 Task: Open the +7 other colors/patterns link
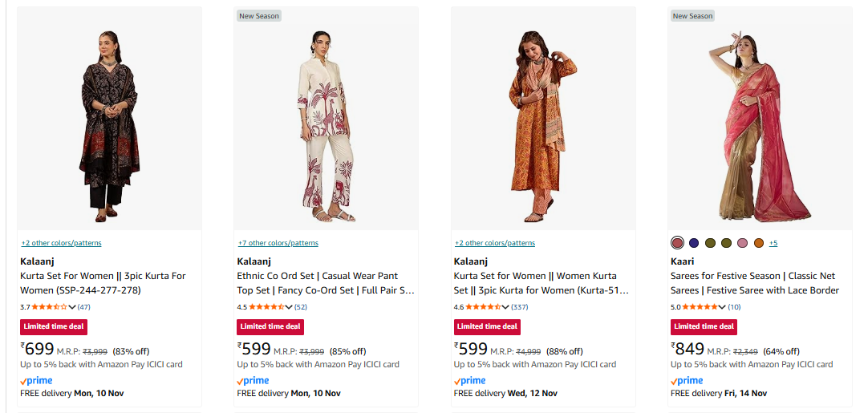click(x=278, y=243)
